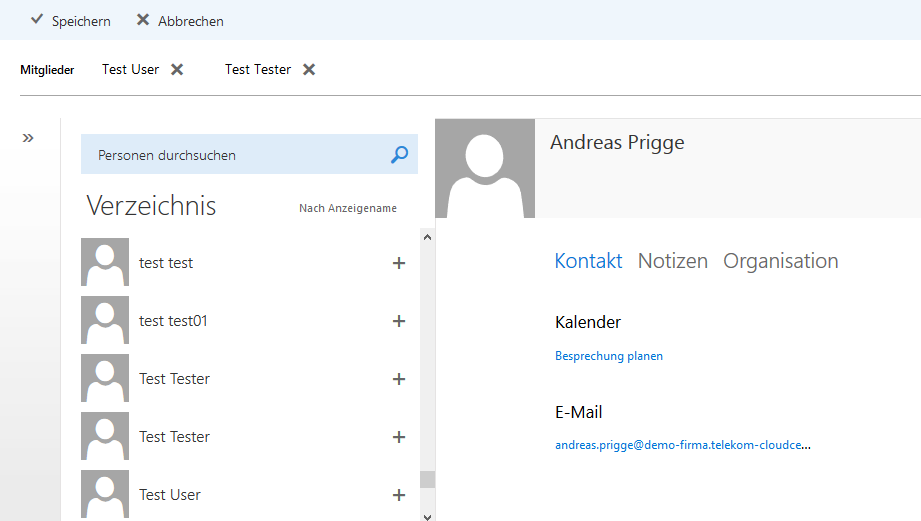Add test test01 using its plus icon
Image resolution: width=921 pixels, height=521 pixels.
[399, 321]
